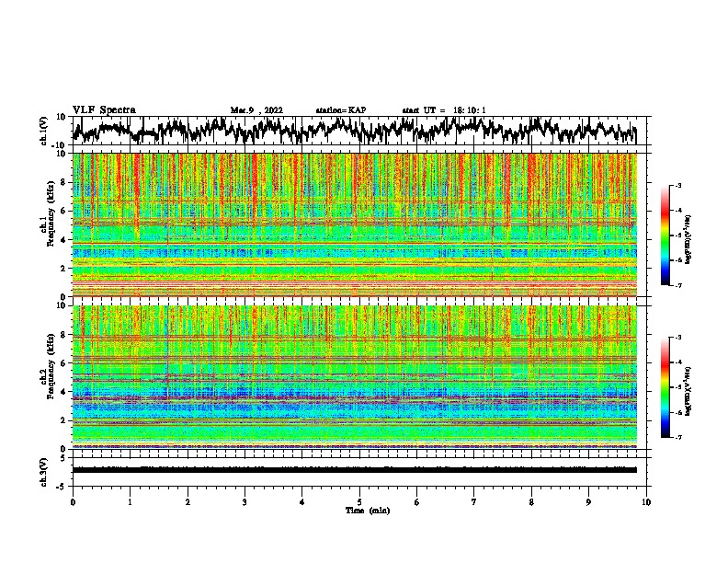Click the "ch.3(V)" axis label
728x563 pixels.
click(44, 472)
